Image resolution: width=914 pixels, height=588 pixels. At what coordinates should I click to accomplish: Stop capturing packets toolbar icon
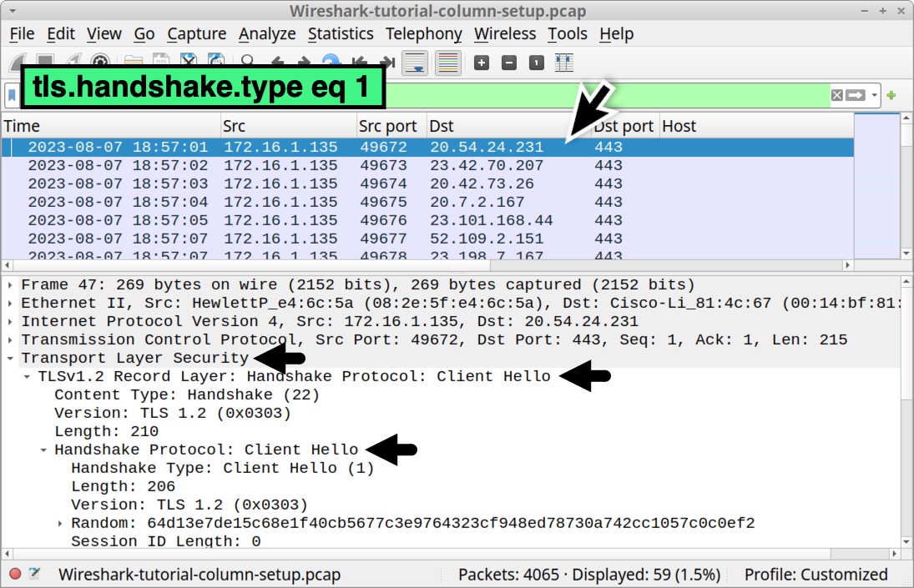click(x=45, y=61)
